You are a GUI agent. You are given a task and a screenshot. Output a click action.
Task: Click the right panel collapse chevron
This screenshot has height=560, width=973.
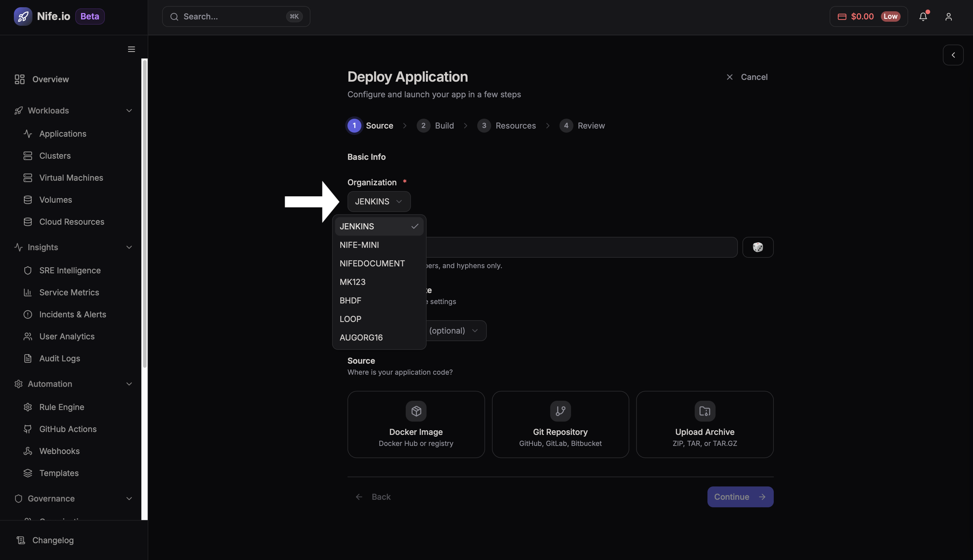click(x=953, y=55)
